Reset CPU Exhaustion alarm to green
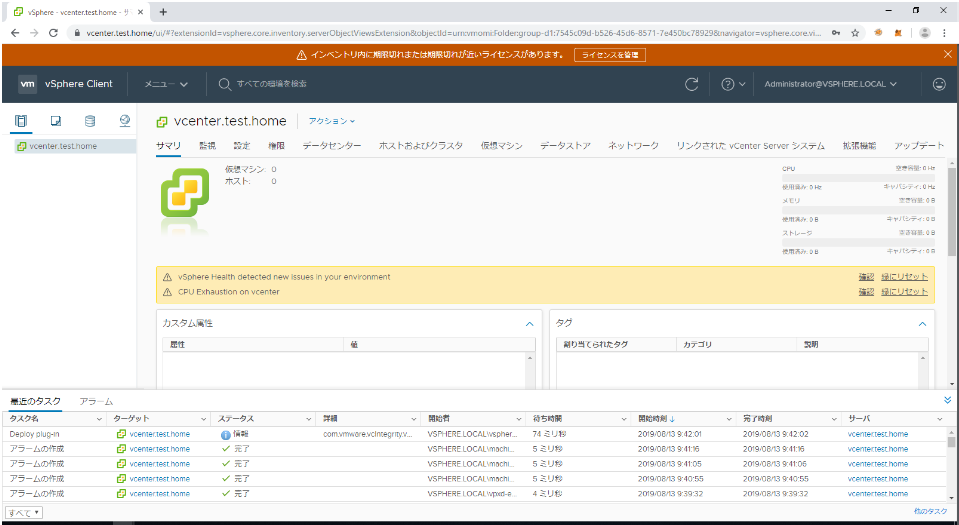 905,292
